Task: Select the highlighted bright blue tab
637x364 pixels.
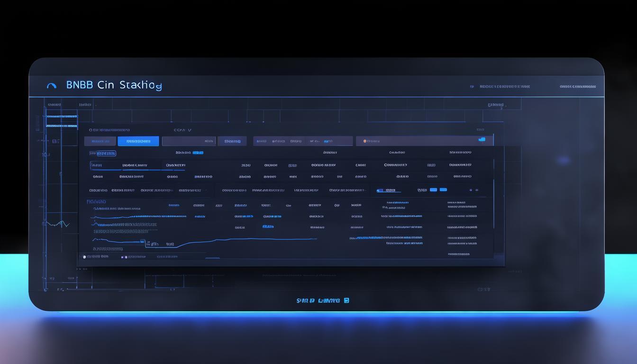Action: click(x=138, y=141)
